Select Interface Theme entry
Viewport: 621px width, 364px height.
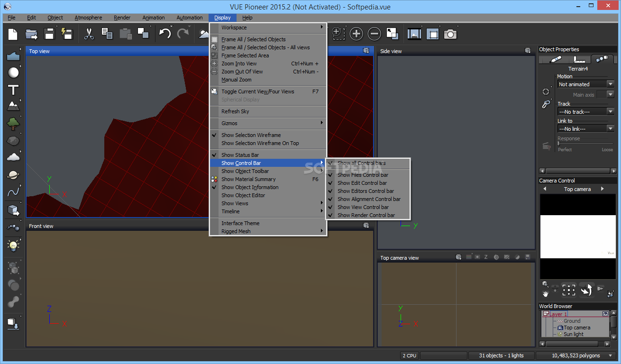(x=267, y=223)
